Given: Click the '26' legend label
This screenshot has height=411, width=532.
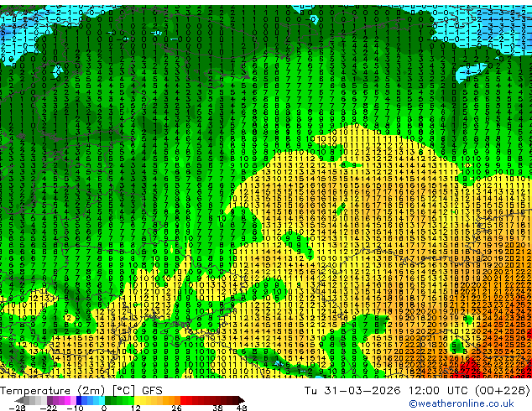Looking at the screenshot, I should [176, 408].
